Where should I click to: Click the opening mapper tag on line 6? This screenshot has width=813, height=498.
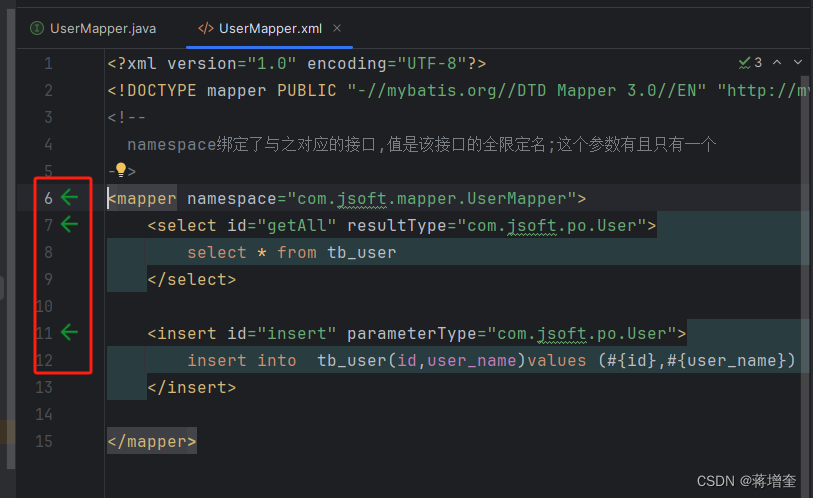pyautogui.click(x=142, y=199)
